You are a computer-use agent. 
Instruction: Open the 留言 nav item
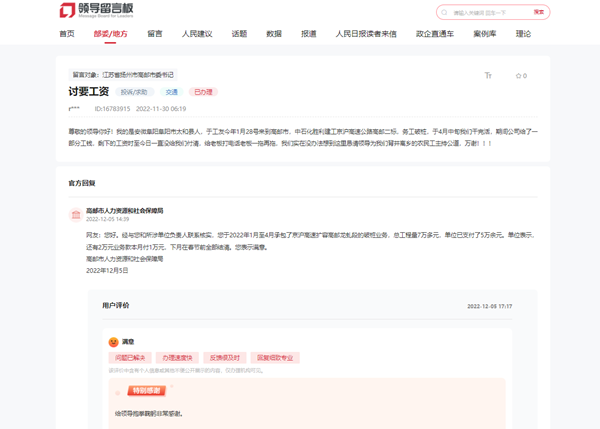point(155,34)
